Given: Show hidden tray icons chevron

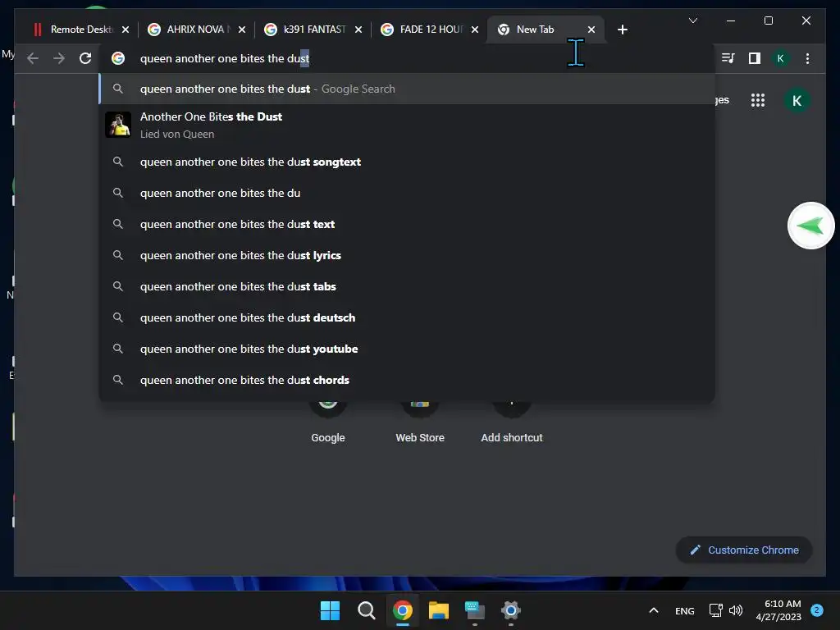Looking at the screenshot, I should point(654,610).
